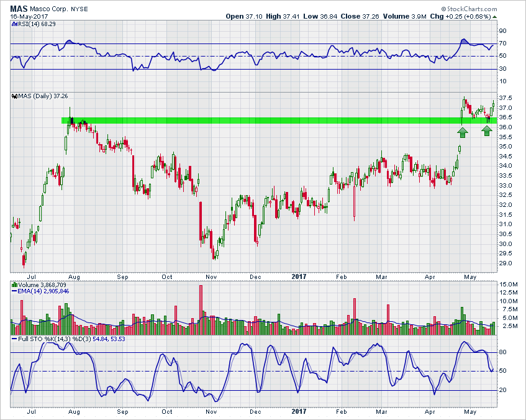Click Aug on the price chart date axis
The image size is (526, 420).
click(x=74, y=277)
